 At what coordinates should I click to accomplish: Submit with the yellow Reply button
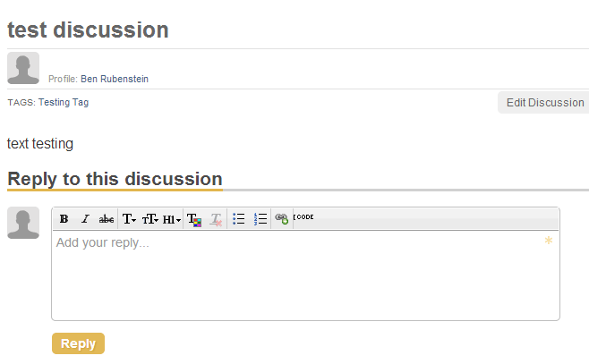click(78, 343)
